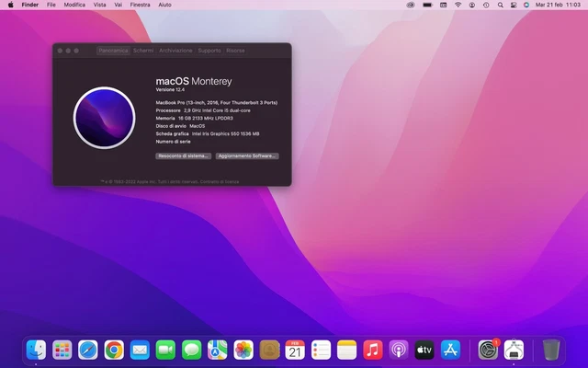Open the Trash in the Dock
588x368 pixels.
click(551, 350)
